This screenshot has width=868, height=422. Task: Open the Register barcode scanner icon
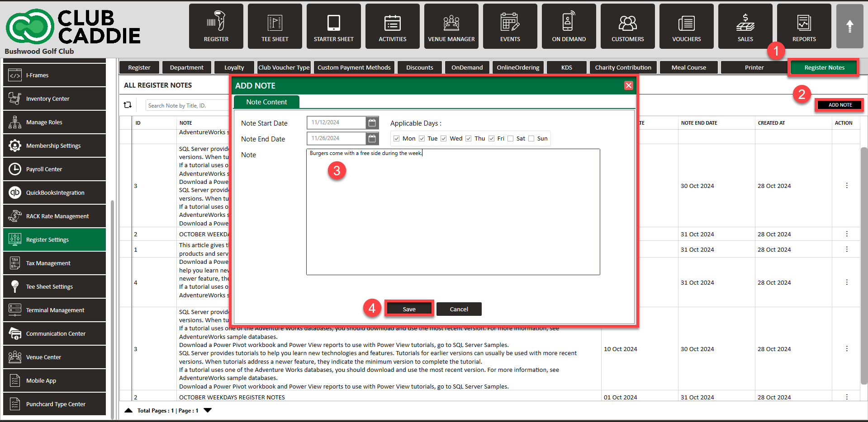tap(216, 21)
